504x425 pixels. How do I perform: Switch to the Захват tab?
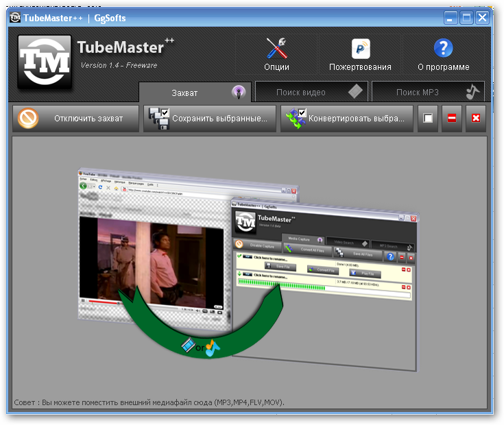(195, 93)
